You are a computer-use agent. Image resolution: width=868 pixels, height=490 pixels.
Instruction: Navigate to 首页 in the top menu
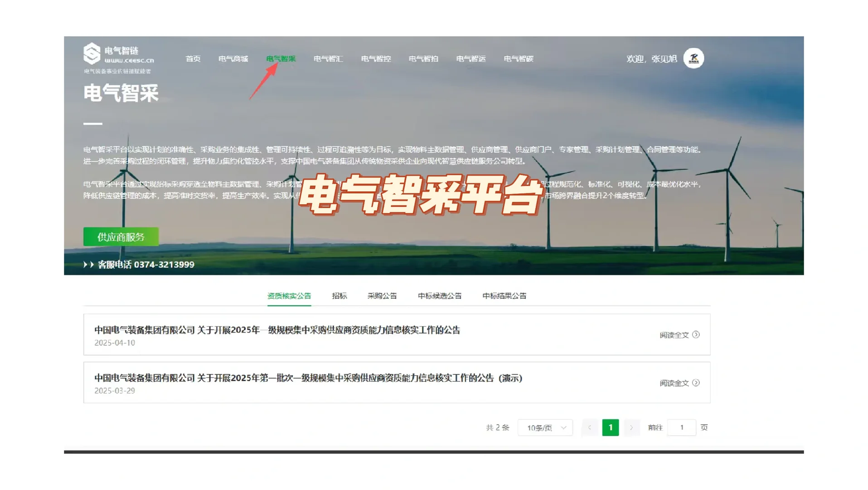point(192,58)
